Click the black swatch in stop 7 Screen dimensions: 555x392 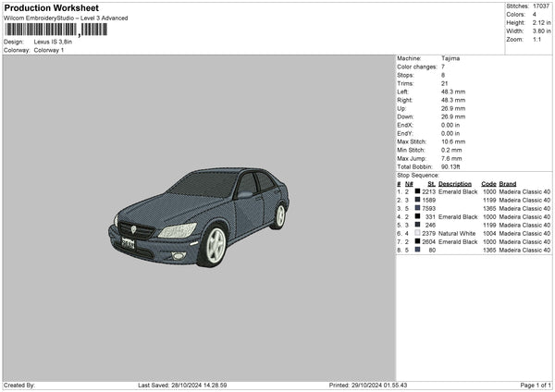click(x=418, y=241)
